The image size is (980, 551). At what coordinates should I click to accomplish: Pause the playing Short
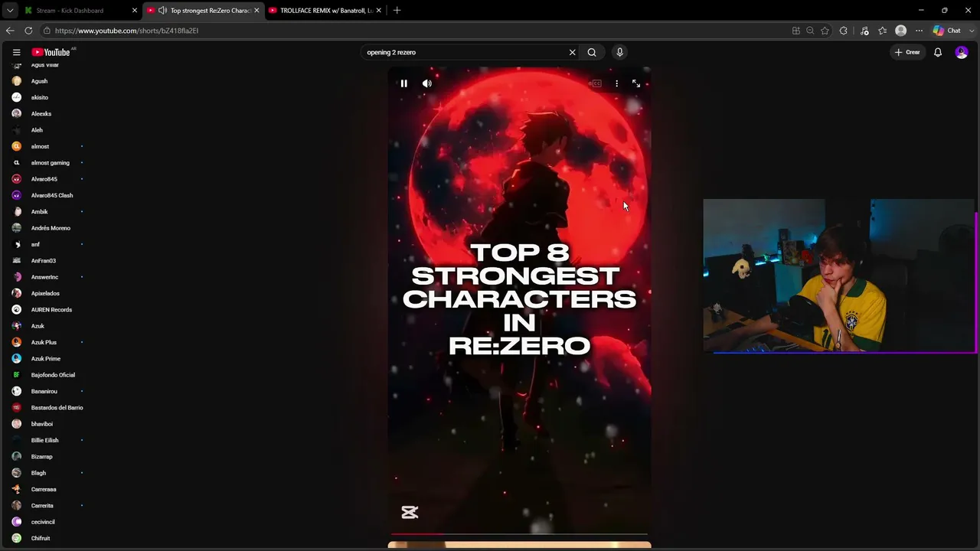pos(404,83)
